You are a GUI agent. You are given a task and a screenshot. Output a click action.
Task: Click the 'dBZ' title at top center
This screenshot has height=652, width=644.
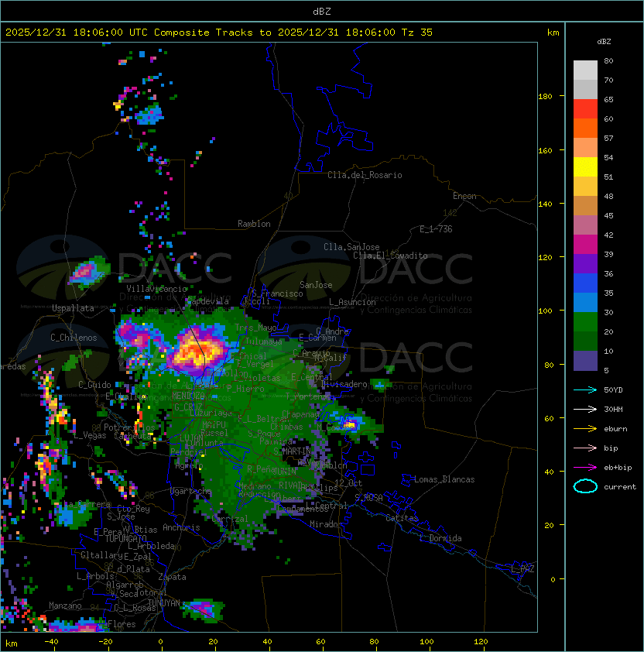(322, 12)
